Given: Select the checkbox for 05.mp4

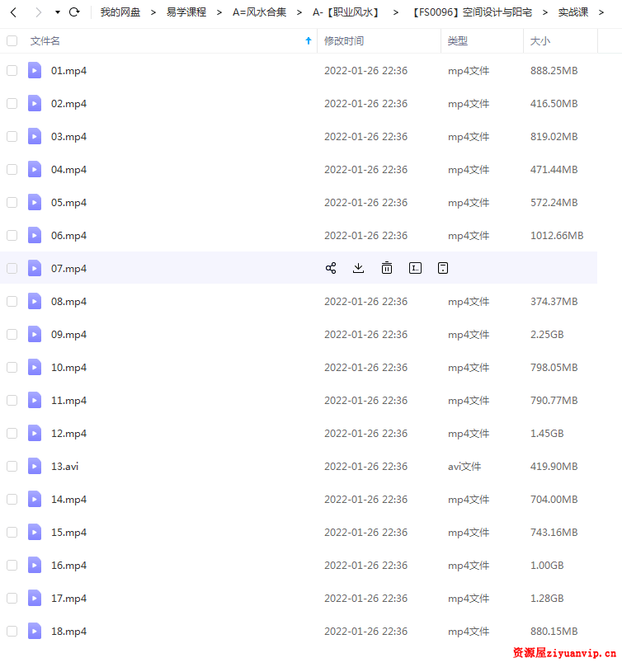Looking at the screenshot, I should [12, 202].
